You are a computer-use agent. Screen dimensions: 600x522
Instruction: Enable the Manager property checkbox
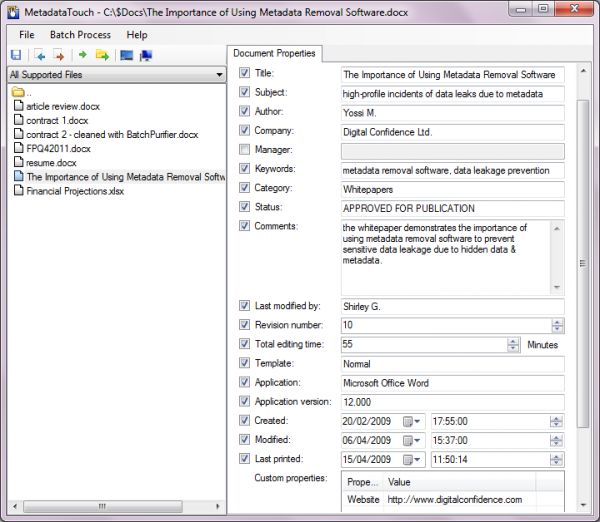click(245, 150)
